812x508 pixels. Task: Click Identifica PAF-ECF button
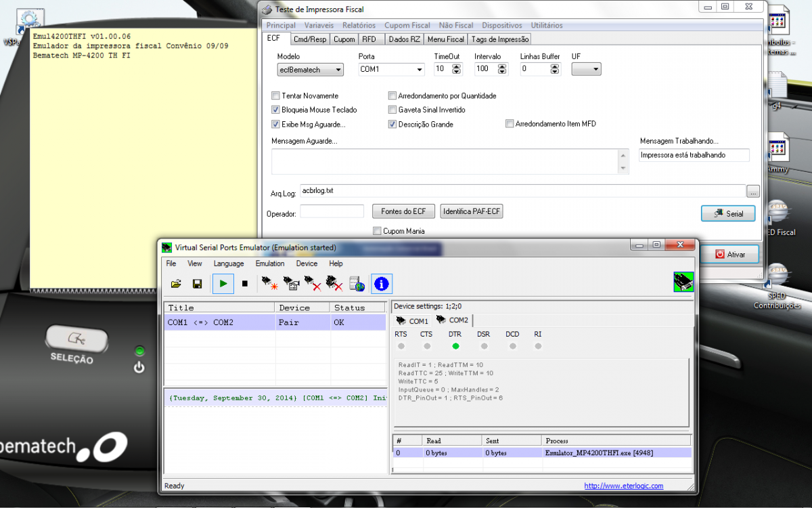472,211
